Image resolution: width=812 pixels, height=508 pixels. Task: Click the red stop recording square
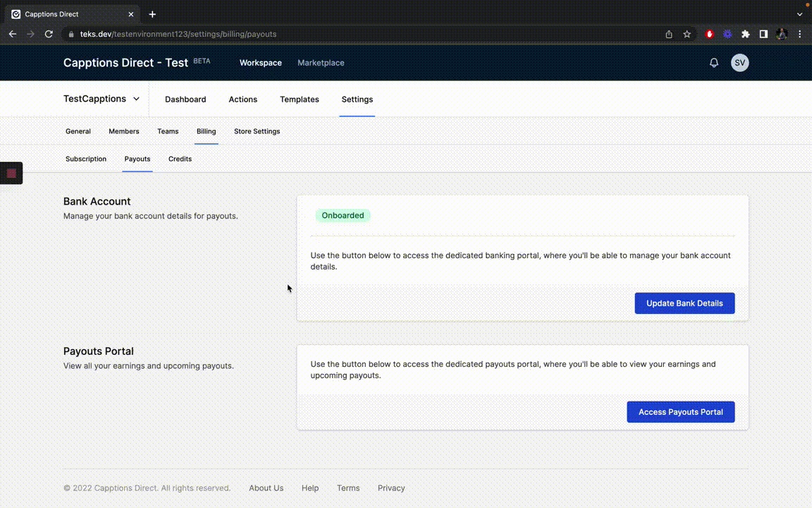(x=11, y=174)
